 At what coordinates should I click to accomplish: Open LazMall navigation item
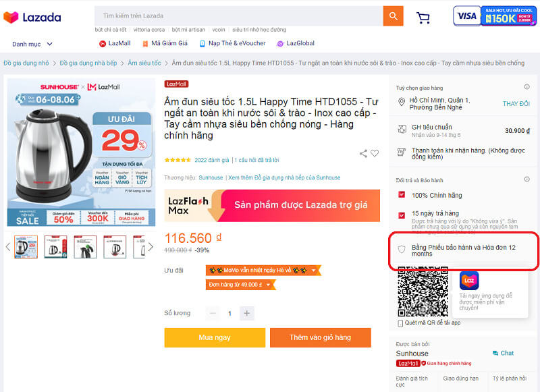[x=115, y=43]
